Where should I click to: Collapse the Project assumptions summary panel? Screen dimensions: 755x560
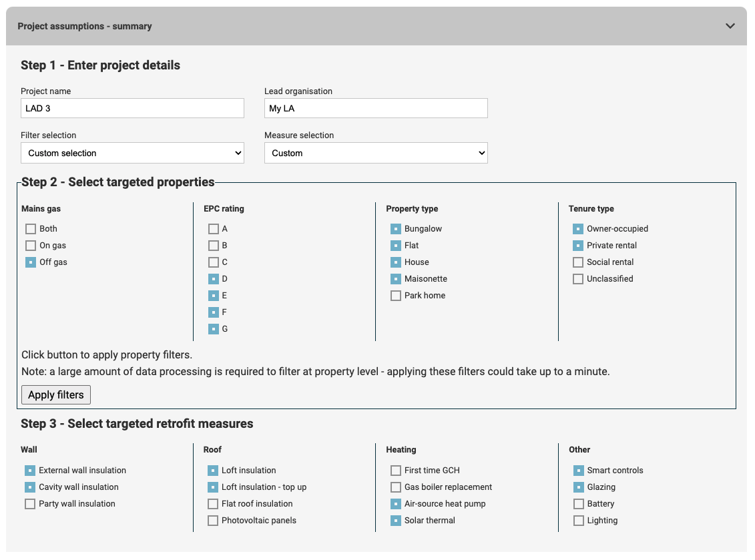click(x=730, y=26)
